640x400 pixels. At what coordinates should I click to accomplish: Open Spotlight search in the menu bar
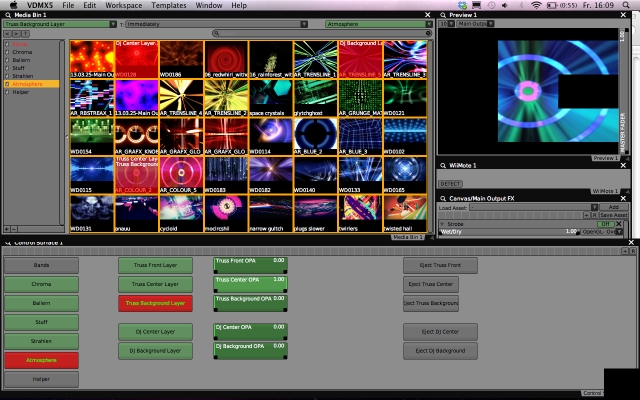(626, 5)
